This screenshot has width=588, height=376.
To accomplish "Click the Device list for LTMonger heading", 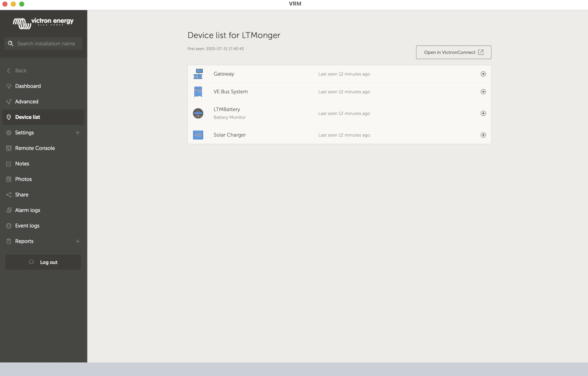I will tap(234, 35).
